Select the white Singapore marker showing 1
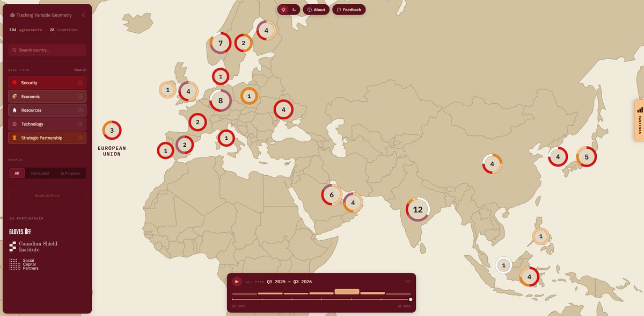The width and height of the screenshot is (644, 316). pyautogui.click(x=503, y=265)
